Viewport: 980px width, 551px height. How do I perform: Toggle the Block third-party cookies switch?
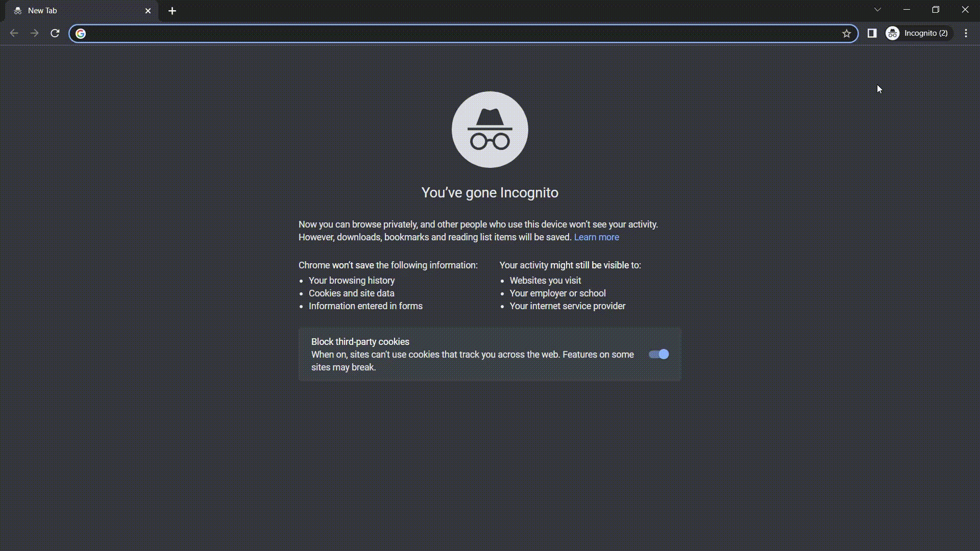(x=658, y=354)
